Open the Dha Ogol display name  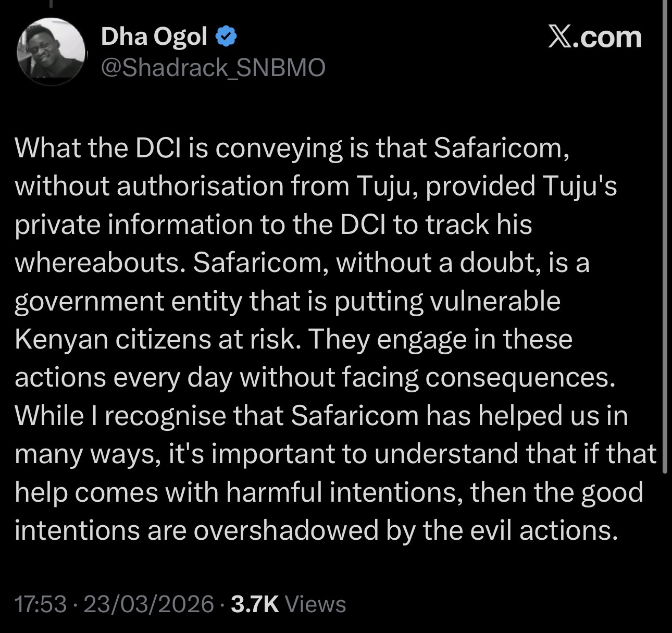154,36
